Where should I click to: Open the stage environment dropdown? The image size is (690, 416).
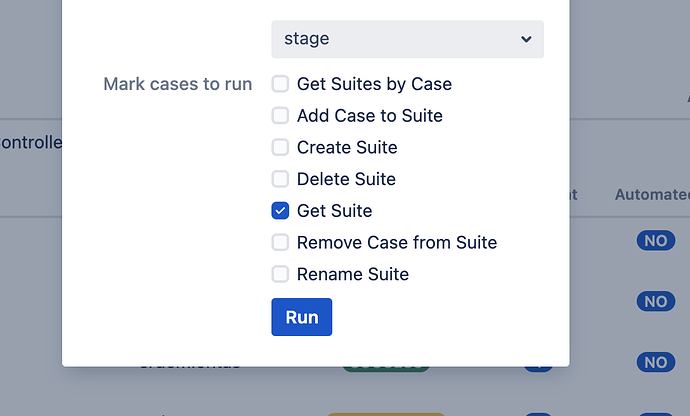407,39
